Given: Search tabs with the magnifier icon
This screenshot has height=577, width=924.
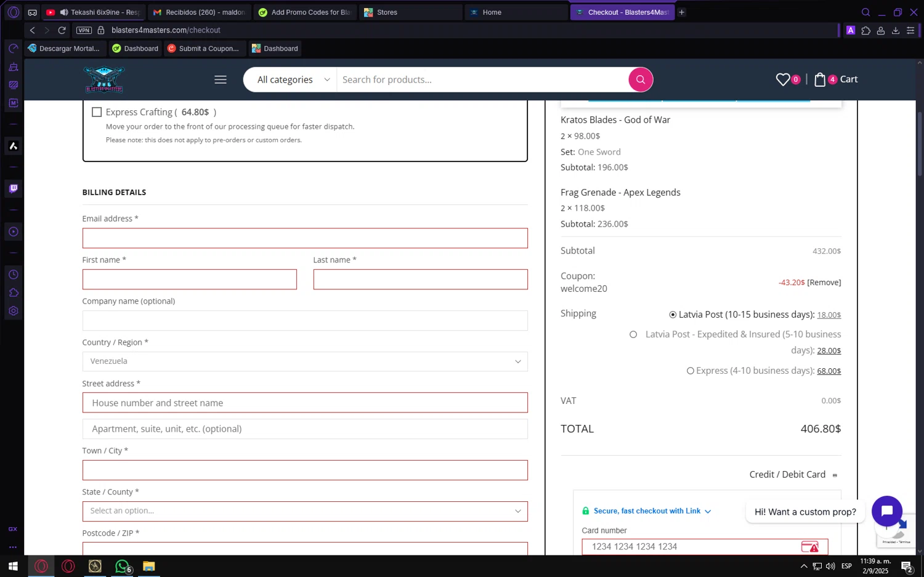Looking at the screenshot, I should click(x=865, y=12).
